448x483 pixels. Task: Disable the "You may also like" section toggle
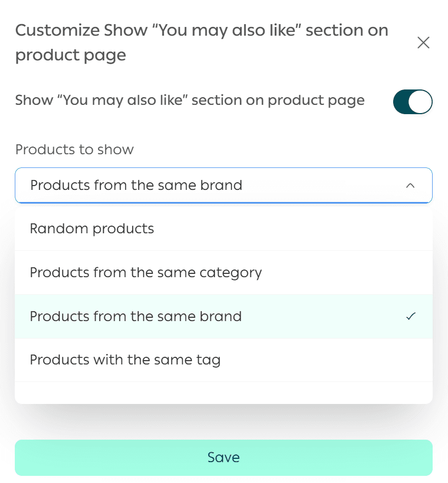412,102
